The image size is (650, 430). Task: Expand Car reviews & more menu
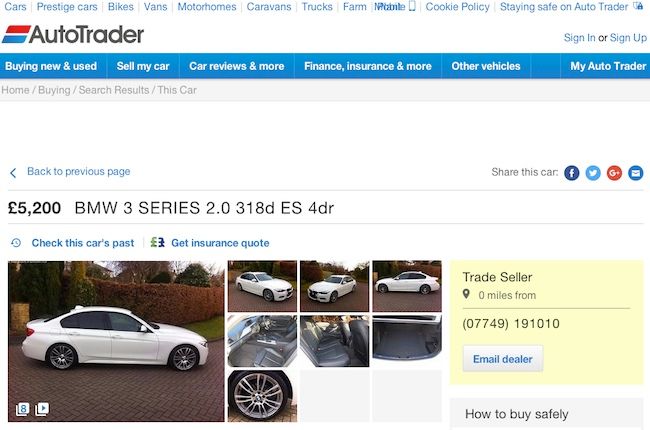[237, 66]
